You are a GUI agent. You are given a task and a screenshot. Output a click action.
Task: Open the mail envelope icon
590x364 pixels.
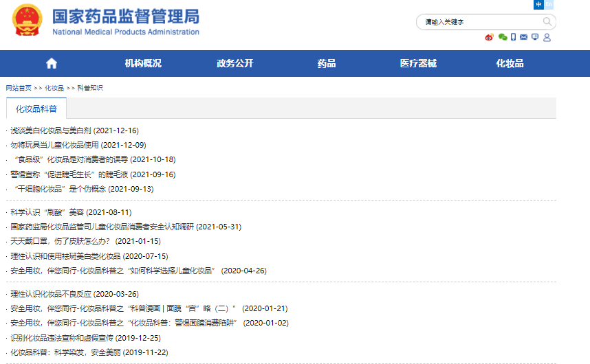[x=524, y=37]
